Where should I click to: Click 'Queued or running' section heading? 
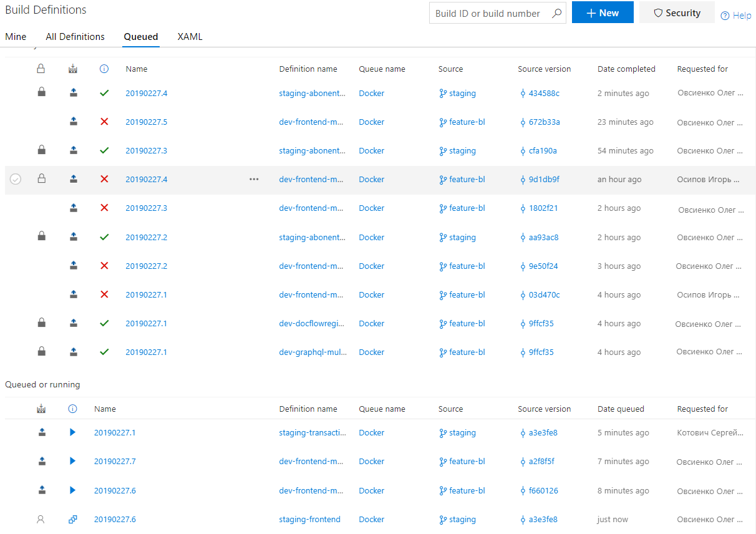pos(42,384)
